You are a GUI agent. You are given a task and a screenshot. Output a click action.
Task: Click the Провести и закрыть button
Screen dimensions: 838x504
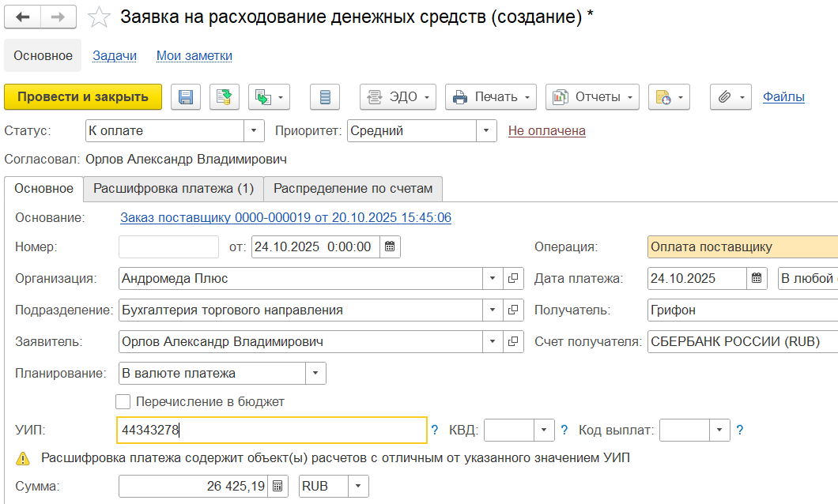point(83,97)
